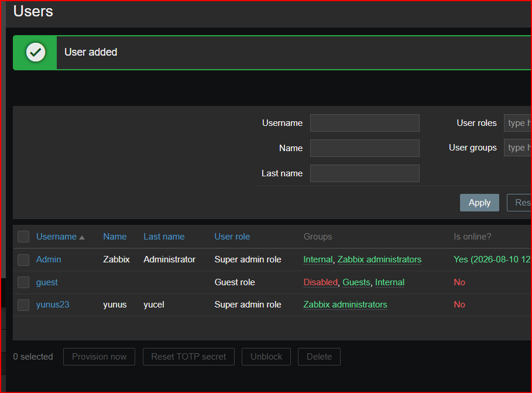Click the green checkmark success icon
This screenshot has height=393, width=532.
pos(36,52)
